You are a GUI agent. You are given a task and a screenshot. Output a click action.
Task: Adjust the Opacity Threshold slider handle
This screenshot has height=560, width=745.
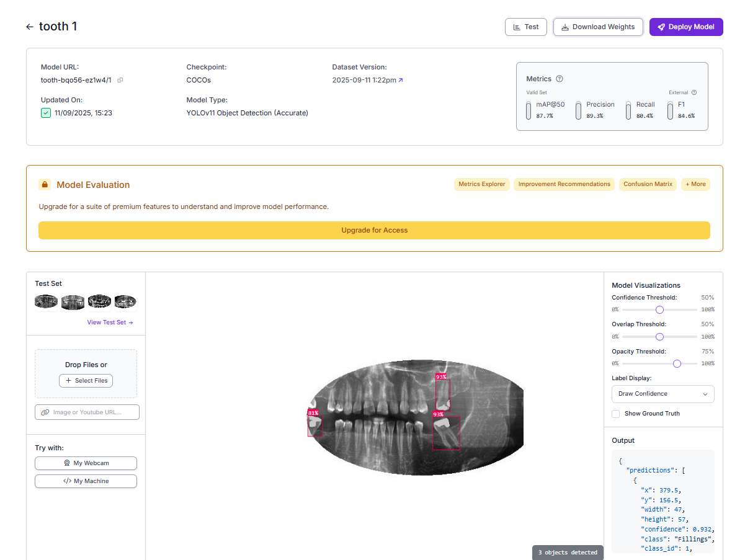tap(677, 363)
